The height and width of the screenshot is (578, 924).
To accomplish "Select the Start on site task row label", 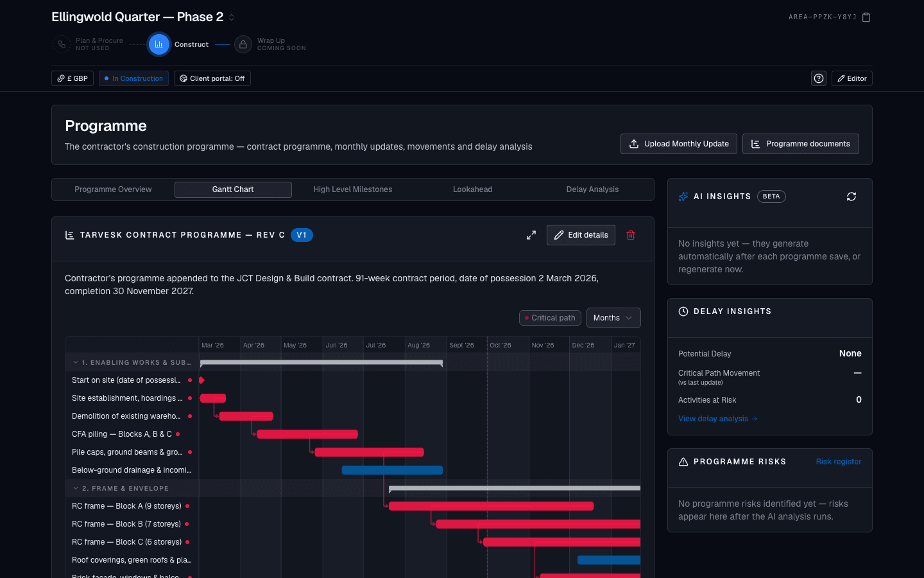I will tap(126, 380).
